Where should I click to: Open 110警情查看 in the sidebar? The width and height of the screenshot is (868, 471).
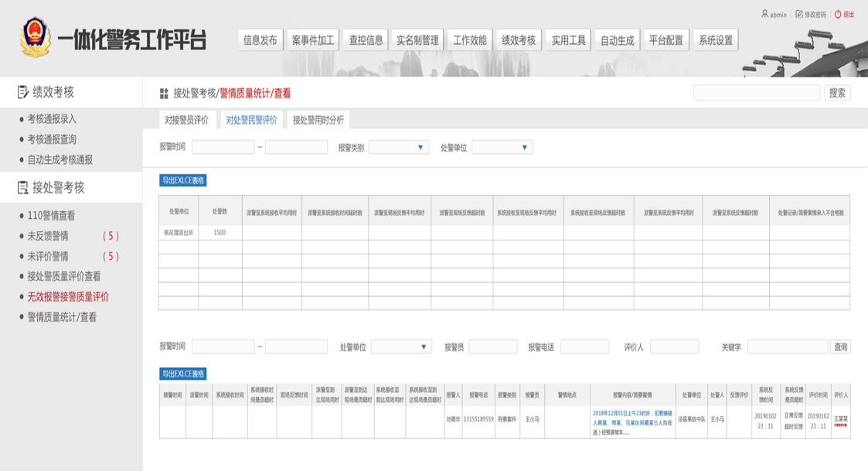pyautogui.click(x=51, y=216)
